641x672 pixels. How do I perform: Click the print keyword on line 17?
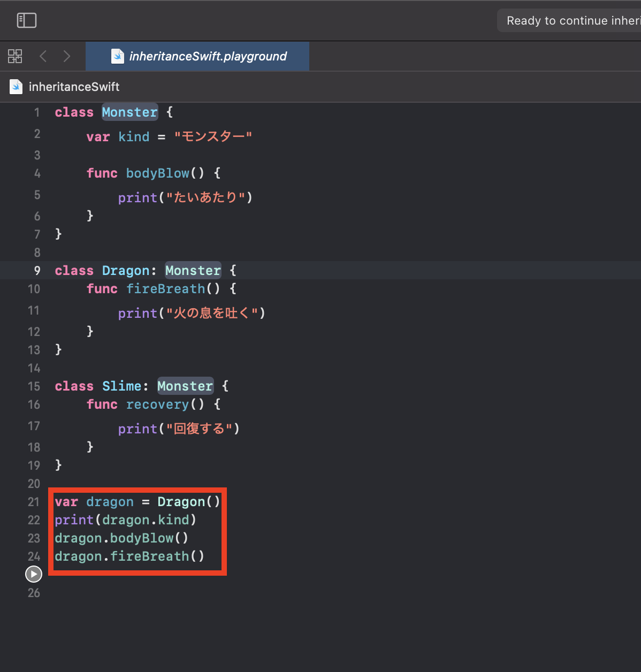click(x=138, y=429)
